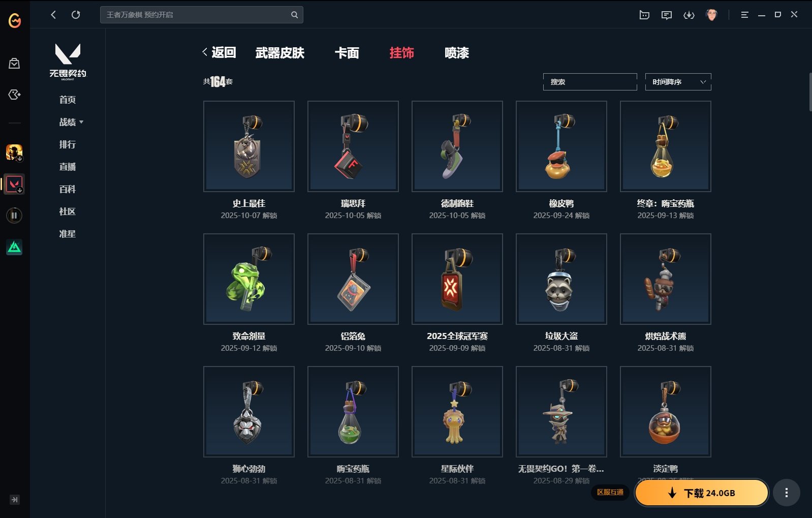812x518 pixels.
Task: Open the messages chat icon
Action: tap(667, 15)
